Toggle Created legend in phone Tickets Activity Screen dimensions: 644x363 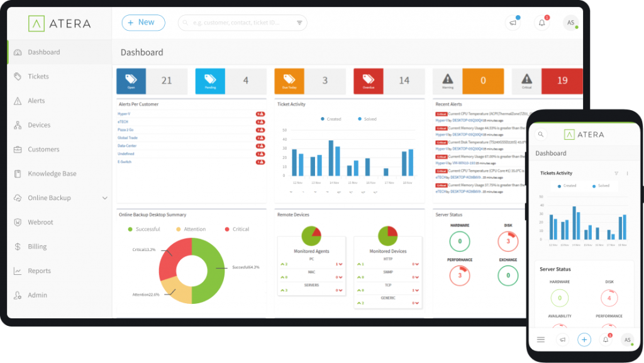coord(567,186)
